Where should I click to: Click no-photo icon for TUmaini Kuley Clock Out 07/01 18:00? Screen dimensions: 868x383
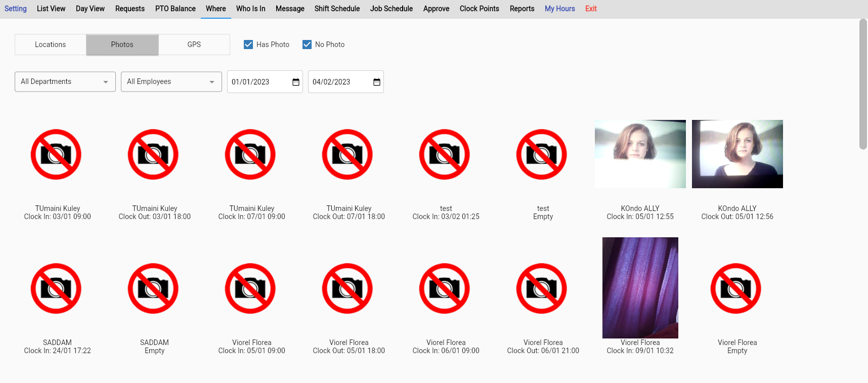pyautogui.click(x=348, y=154)
